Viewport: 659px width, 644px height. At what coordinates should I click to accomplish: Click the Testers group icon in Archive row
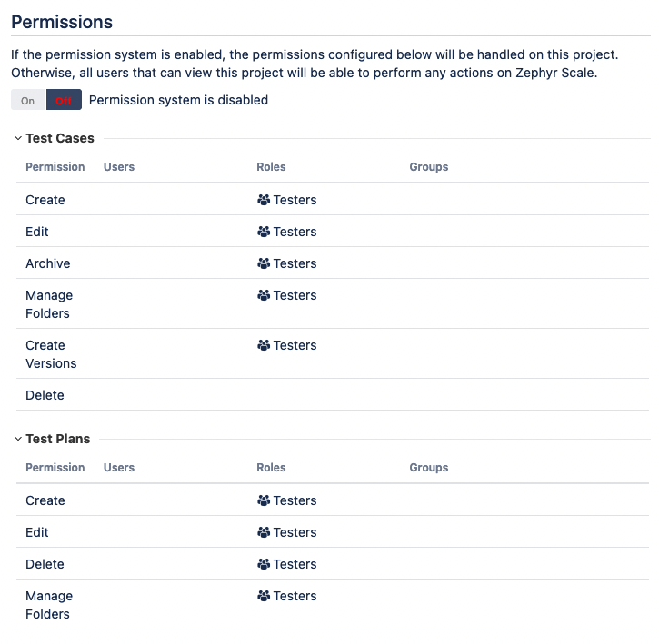pos(264,263)
